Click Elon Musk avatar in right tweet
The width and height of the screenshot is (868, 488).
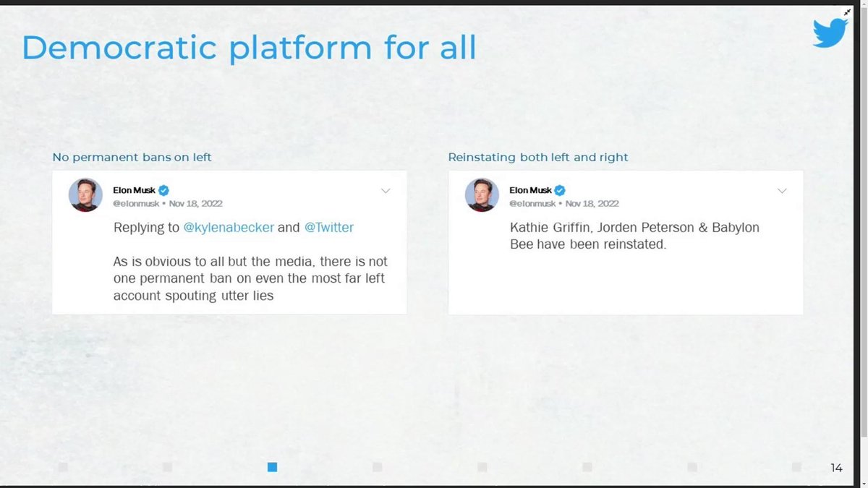click(482, 194)
